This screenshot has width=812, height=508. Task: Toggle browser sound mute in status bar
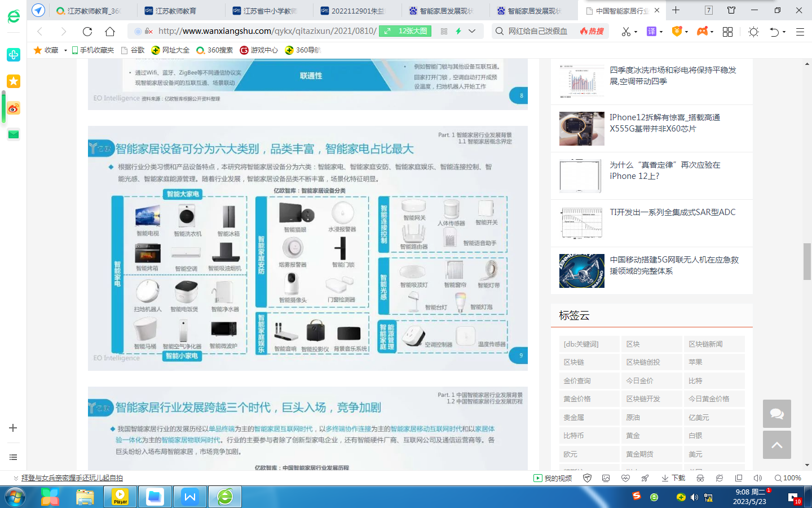[757, 478]
